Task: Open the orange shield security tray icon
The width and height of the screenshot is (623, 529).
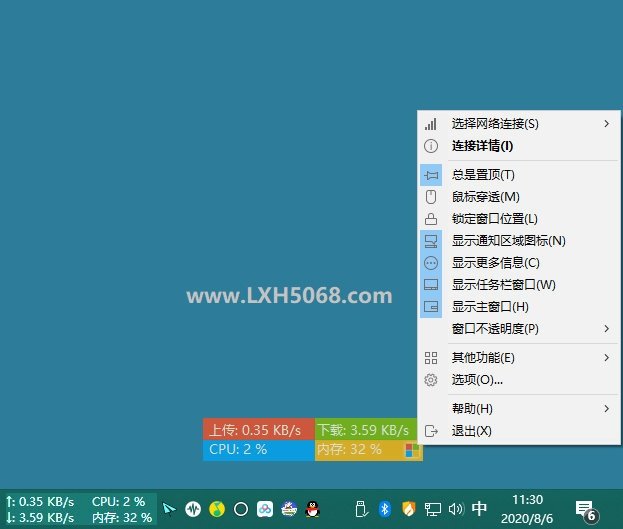Action: pyautogui.click(x=408, y=509)
